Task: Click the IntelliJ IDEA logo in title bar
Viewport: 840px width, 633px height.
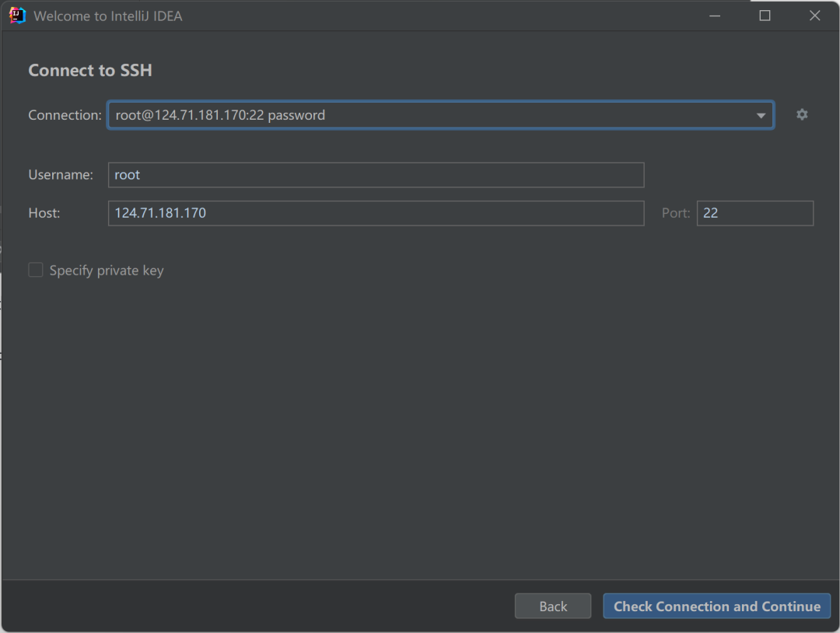Action: (17, 16)
